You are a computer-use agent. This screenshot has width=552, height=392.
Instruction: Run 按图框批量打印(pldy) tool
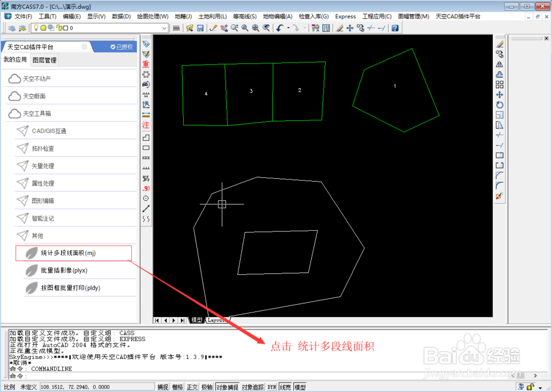[x=80, y=288]
